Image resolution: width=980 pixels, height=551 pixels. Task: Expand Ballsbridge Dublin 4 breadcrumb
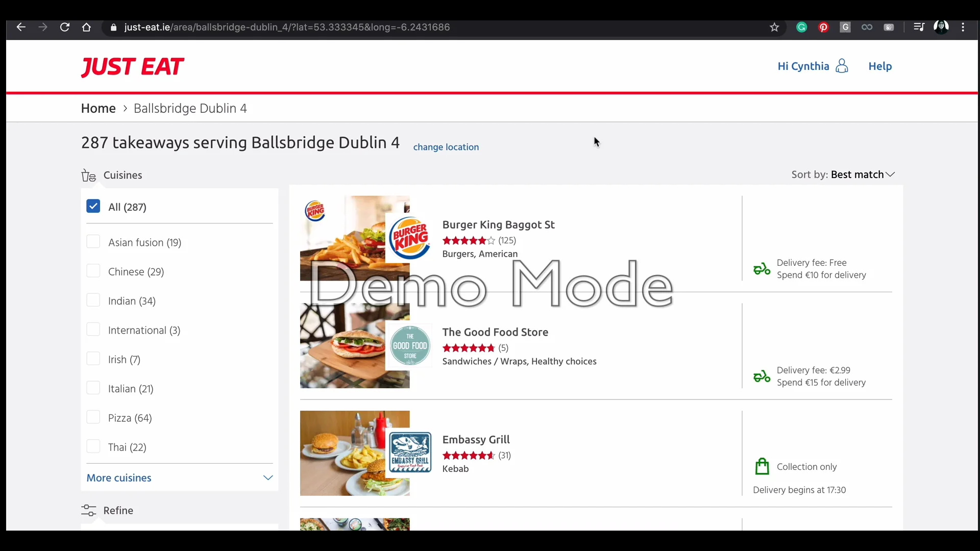click(x=190, y=108)
